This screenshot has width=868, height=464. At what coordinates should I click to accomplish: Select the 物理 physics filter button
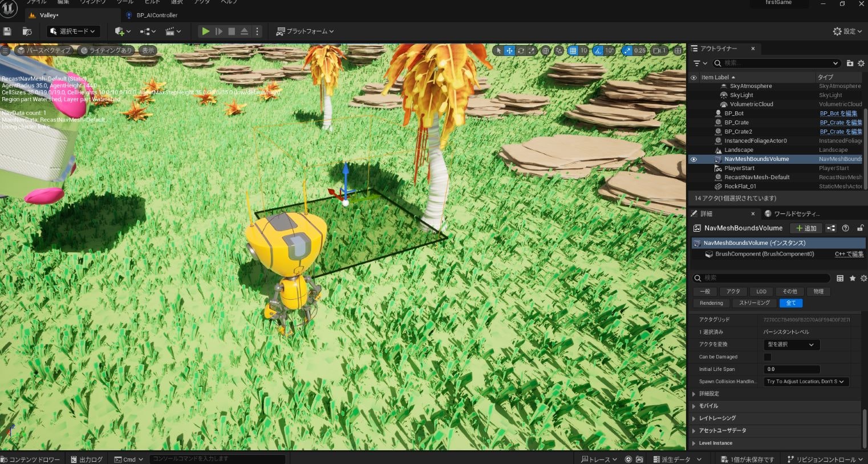click(818, 292)
